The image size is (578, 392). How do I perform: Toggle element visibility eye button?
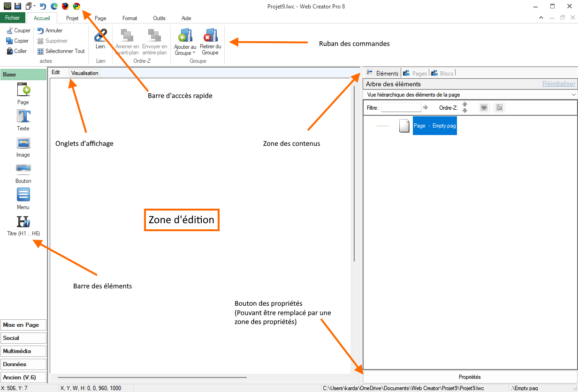484,108
